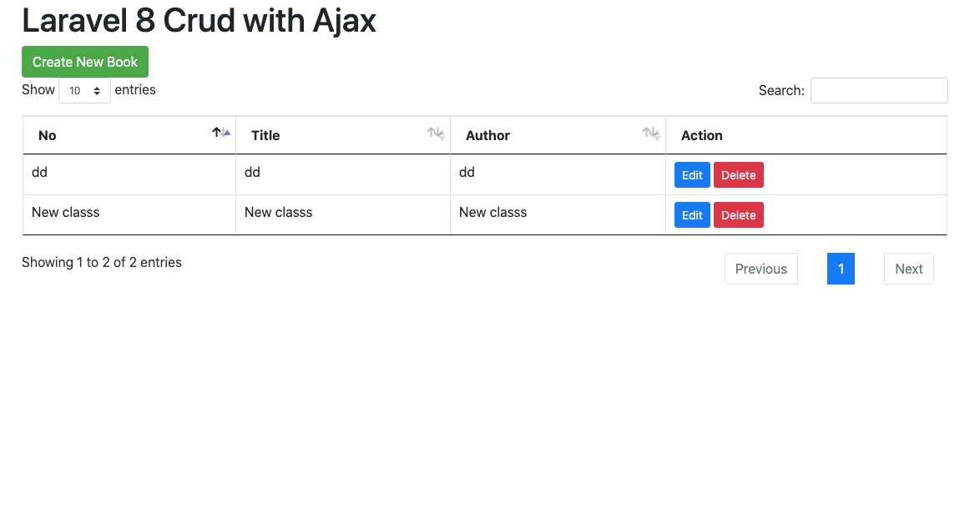Viewport: 980px width, 524px height.
Task: Click the 'Title' column header label
Action: (265, 135)
